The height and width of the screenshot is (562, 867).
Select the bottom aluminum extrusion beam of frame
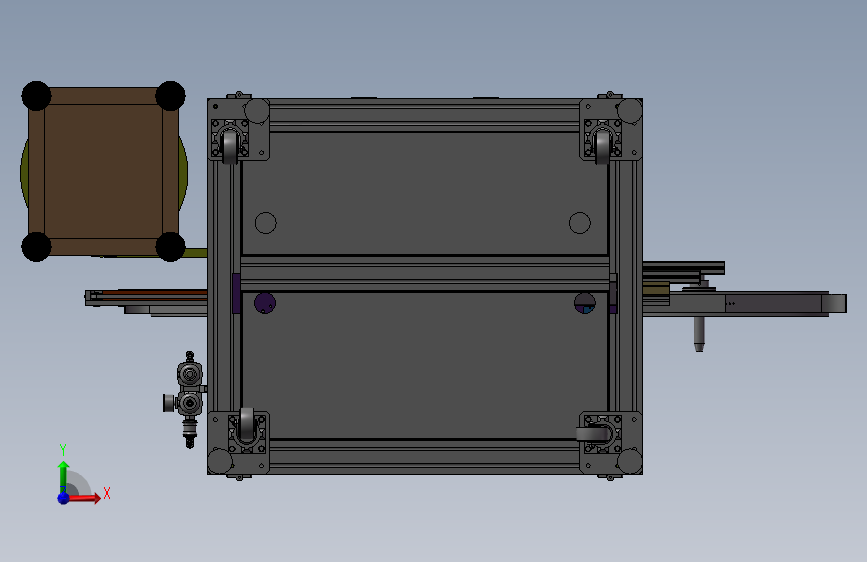pos(425,457)
